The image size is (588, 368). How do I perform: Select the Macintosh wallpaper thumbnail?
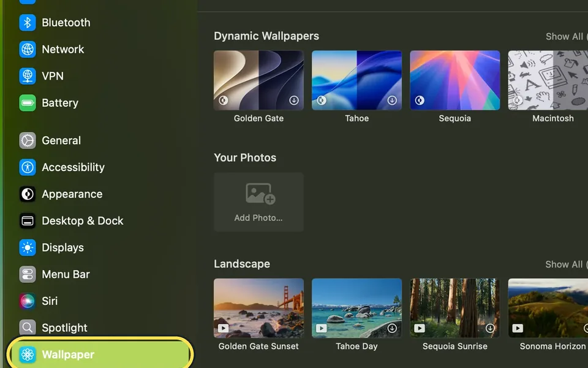tap(548, 80)
